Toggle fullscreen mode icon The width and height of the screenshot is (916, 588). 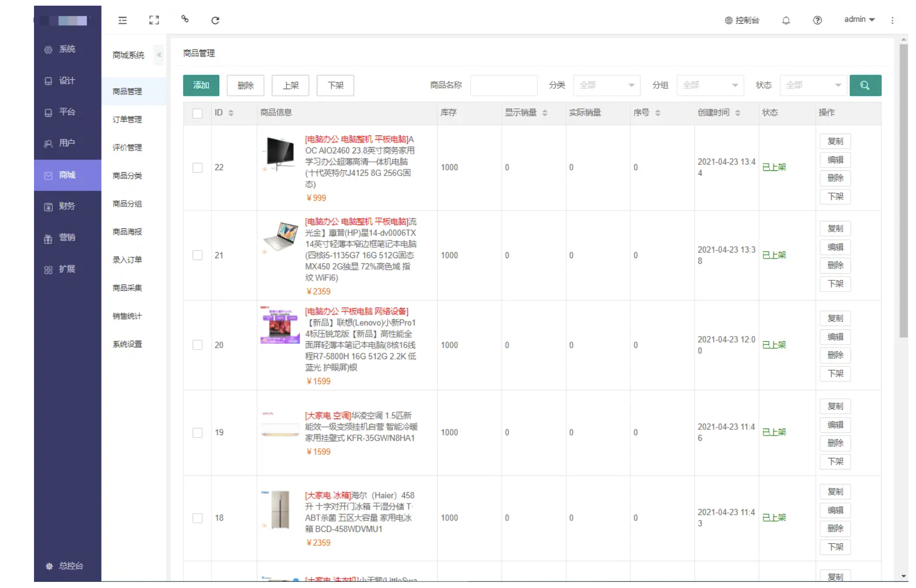(x=154, y=20)
